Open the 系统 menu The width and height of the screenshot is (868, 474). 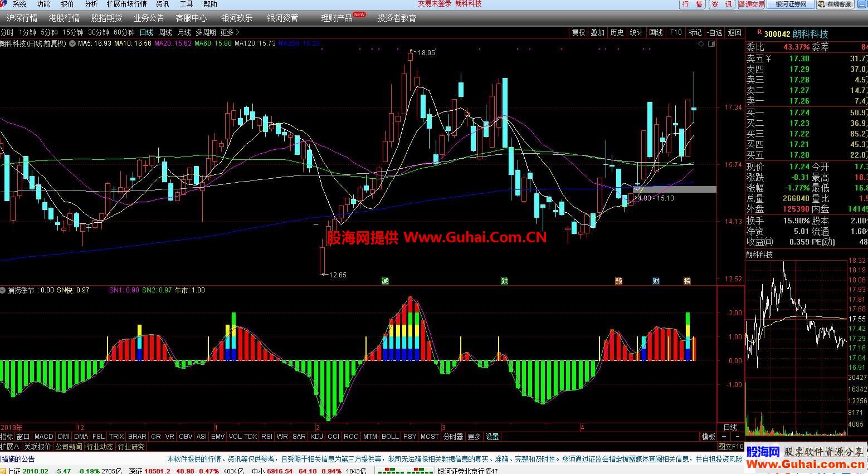click(19, 4)
